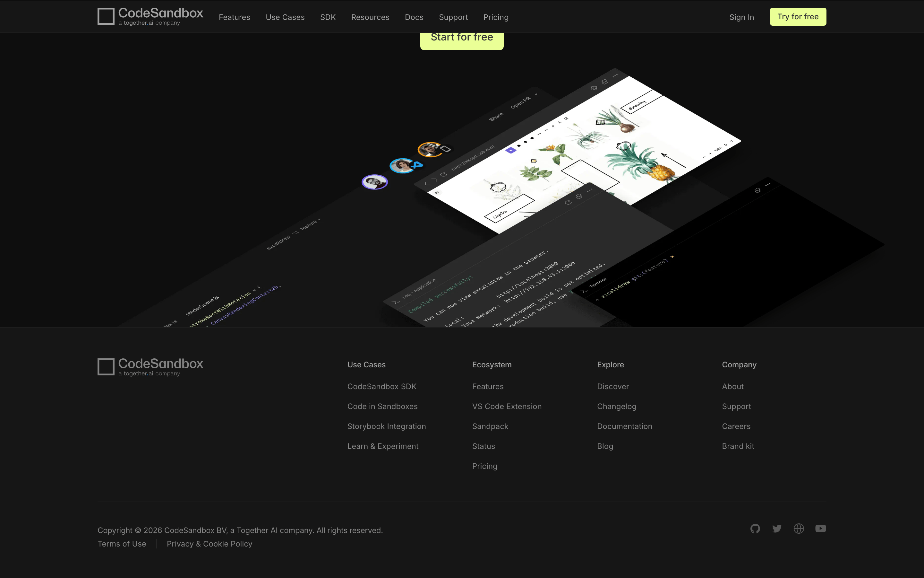Go to Docs from the header
924x578 pixels.
point(414,17)
